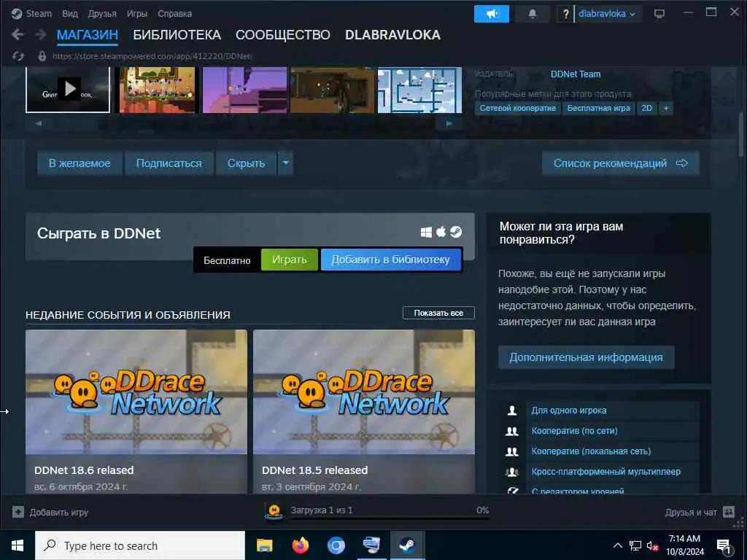Click the Type here to search box
Screen dimensions: 747x560
click(x=140, y=545)
